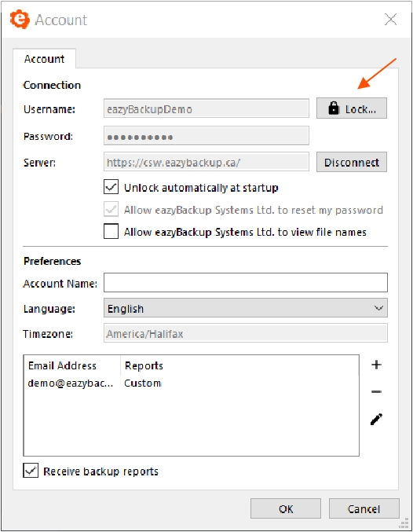The image size is (413, 532).
Task: Click the Disconnect button
Action: pyautogui.click(x=351, y=162)
